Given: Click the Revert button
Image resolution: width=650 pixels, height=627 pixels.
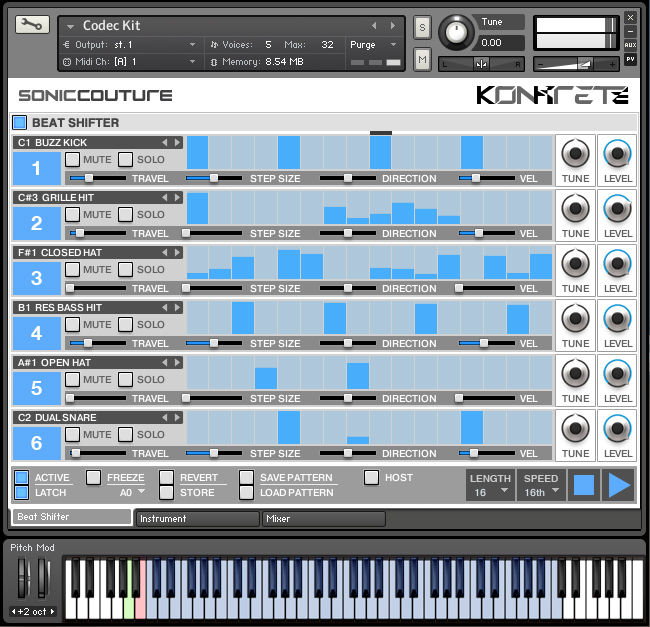Looking at the screenshot, I should pos(166,477).
